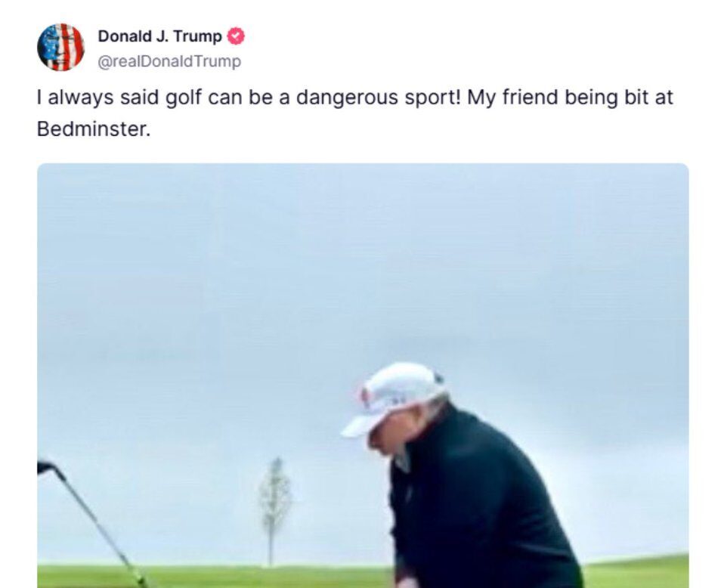The width and height of the screenshot is (724, 588).
Task: Click the word "Bedminster." in the post
Action: [x=94, y=129]
